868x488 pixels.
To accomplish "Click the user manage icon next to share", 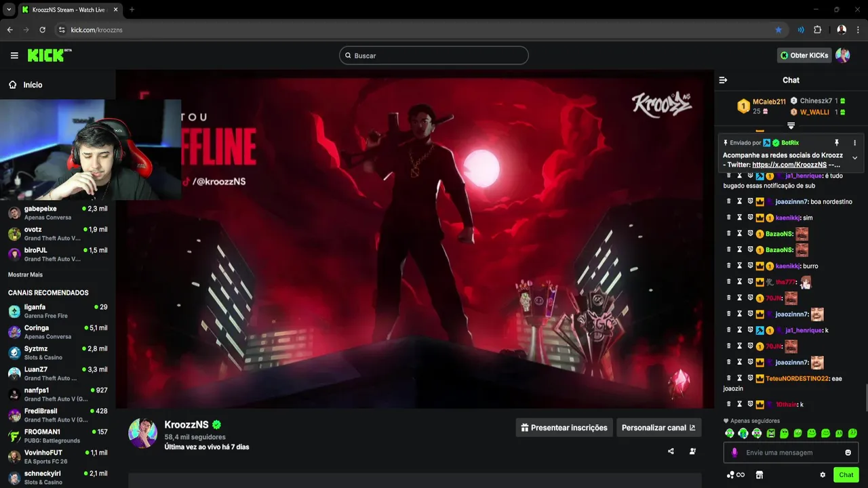I will [x=692, y=451].
